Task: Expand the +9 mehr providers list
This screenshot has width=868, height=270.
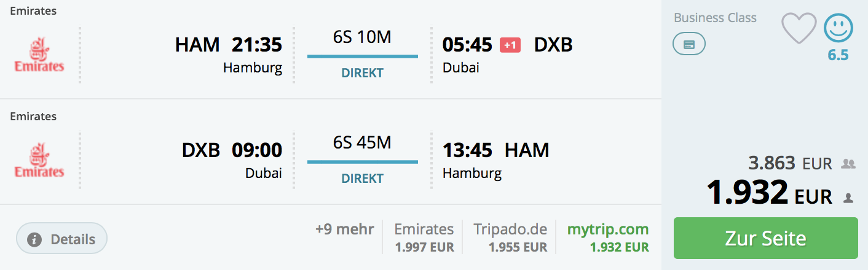Action: click(344, 229)
